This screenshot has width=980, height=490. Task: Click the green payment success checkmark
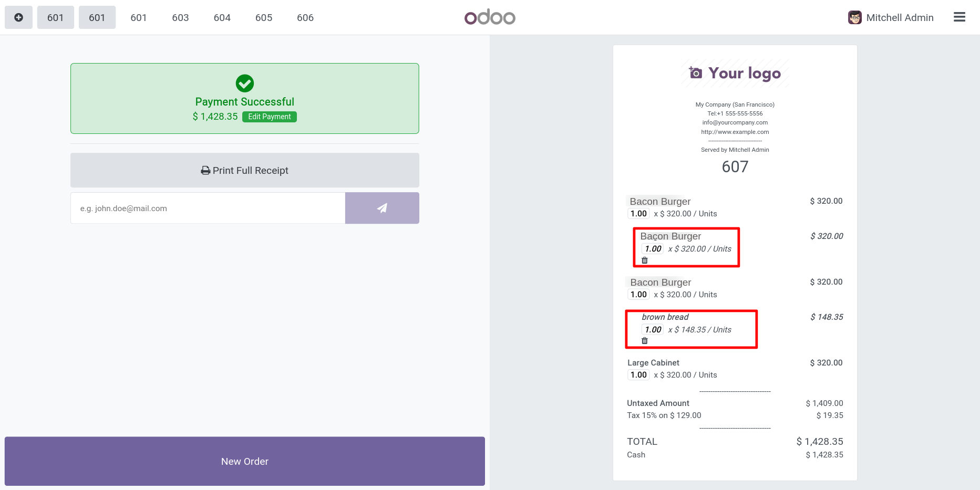click(x=245, y=83)
